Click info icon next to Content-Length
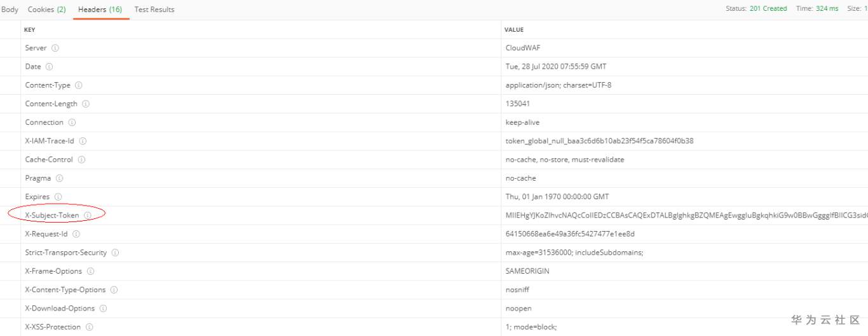The image size is (868, 336). (x=86, y=104)
